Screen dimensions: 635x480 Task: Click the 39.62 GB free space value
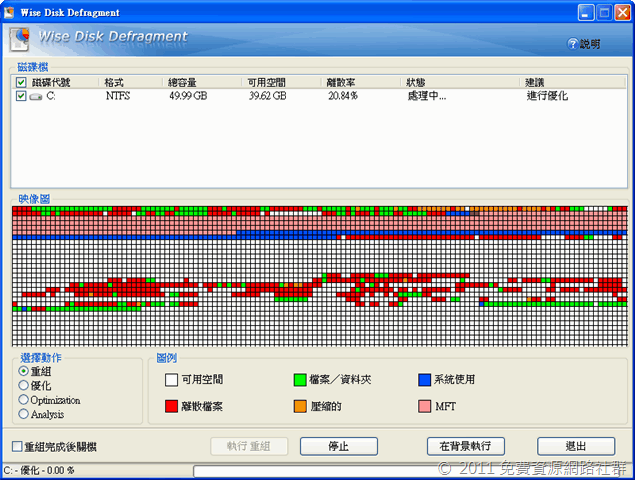coord(268,96)
